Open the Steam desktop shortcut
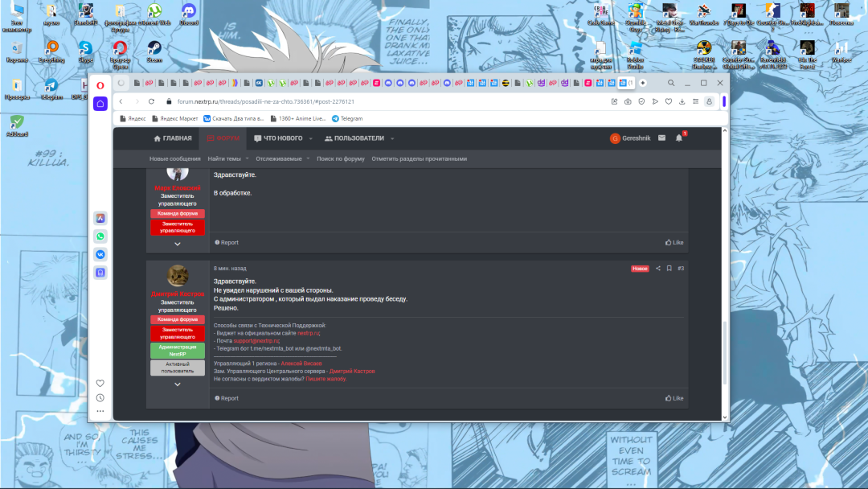 [x=154, y=52]
